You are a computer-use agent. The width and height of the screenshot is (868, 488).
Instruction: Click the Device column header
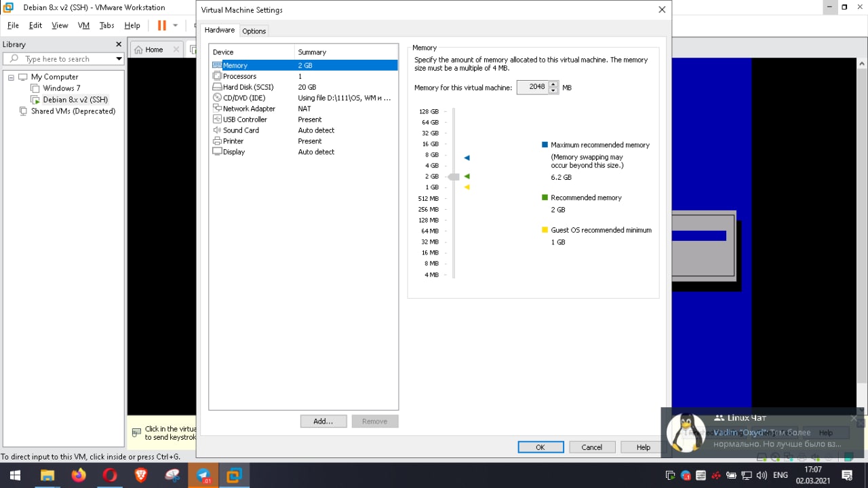pos(252,52)
